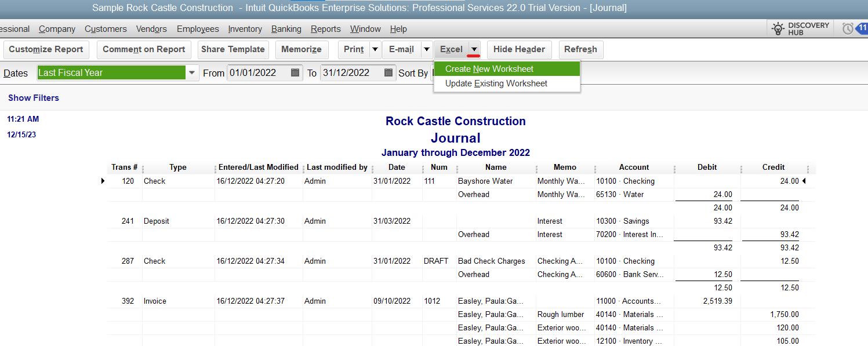
Task: Open the Dates range dropdown
Action: [192, 73]
